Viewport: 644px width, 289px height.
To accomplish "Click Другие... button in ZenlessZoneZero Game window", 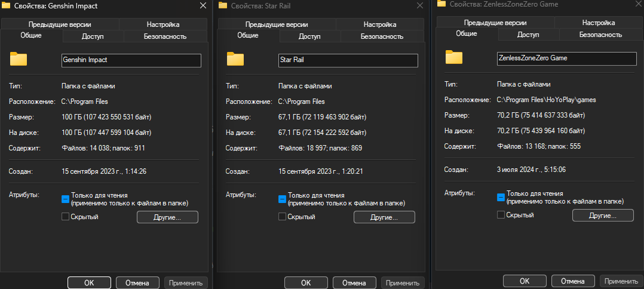I will coord(603,215).
